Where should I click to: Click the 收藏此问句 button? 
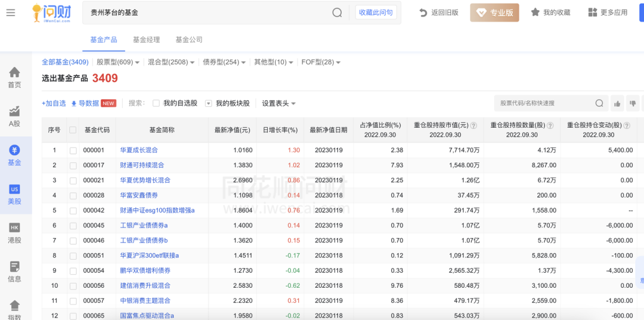[376, 13]
